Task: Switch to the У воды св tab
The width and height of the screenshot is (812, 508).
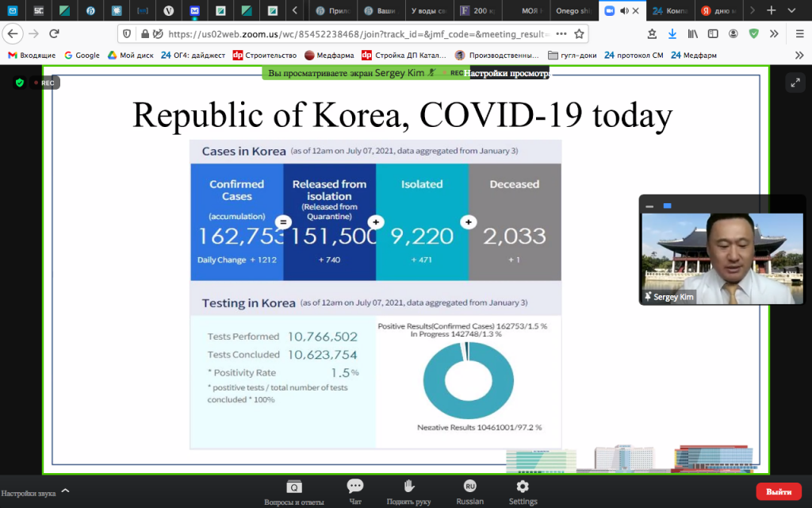Action: click(427, 10)
